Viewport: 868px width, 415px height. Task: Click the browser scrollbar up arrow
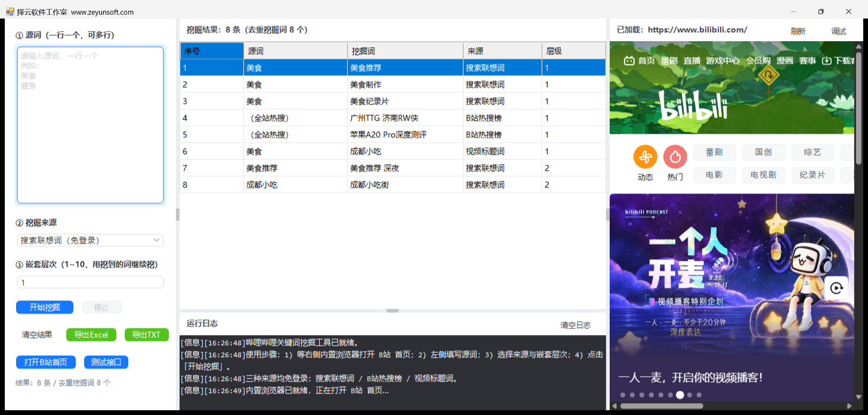pos(858,45)
